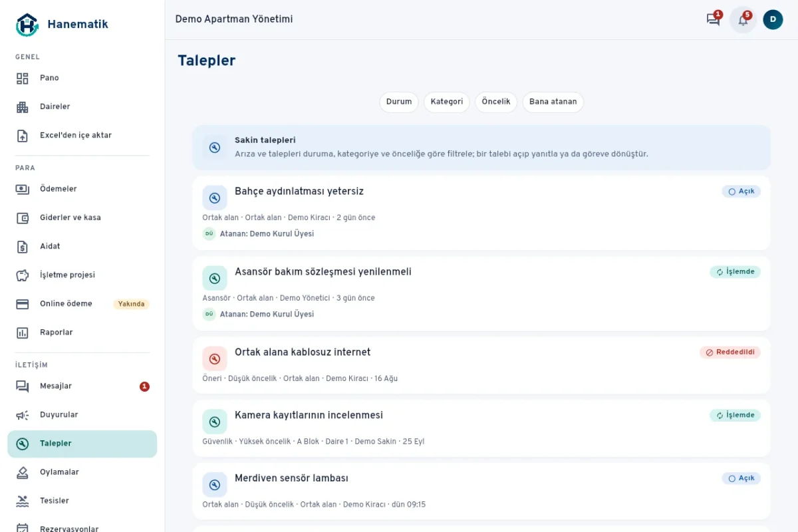The height and width of the screenshot is (532, 798).
Task: Select Talepler in the sidebar
Action: pyautogui.click(x=82, y=444)
